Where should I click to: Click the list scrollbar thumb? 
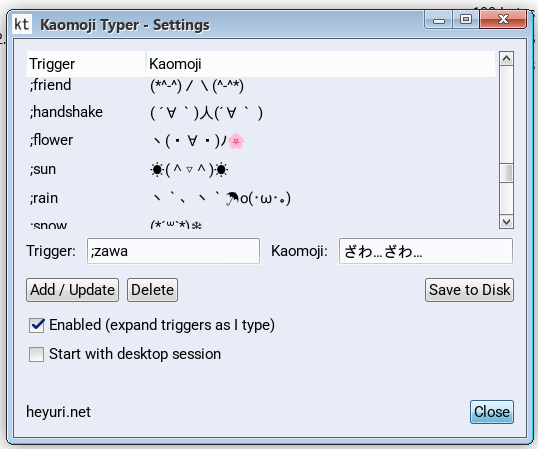coord(506,173)
